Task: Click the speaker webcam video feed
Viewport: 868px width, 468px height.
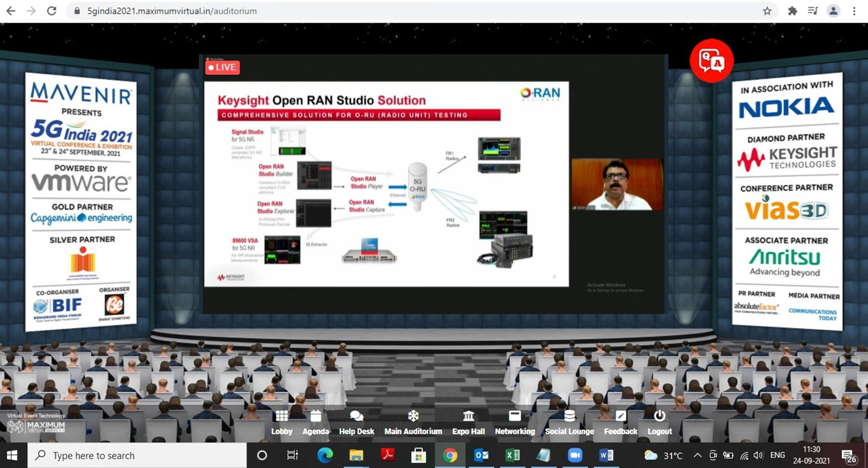Action: (617, 184)
